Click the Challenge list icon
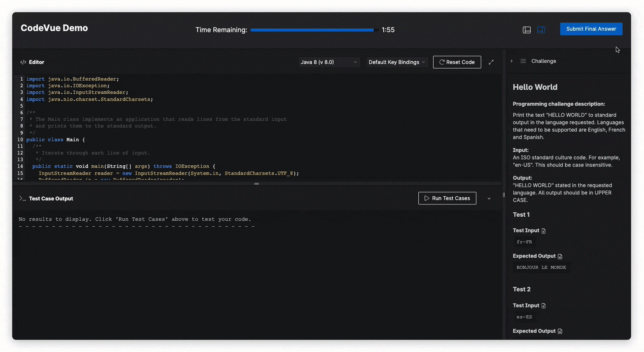The image size is (644, 352). (523, 61)
